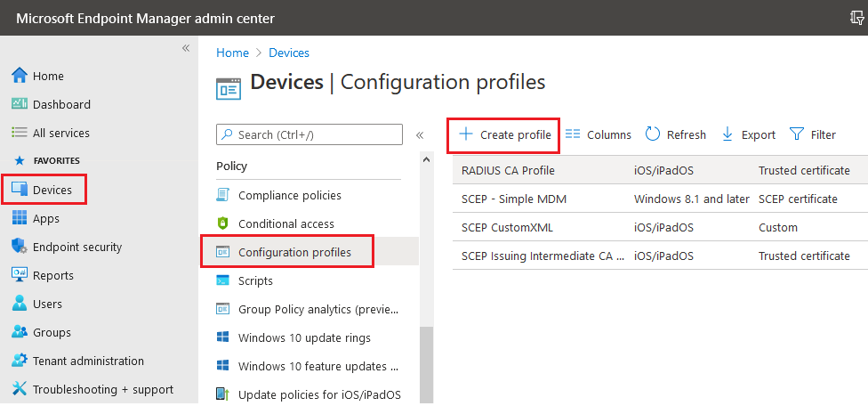This screenshot has width=868, height=406.
Task: Click the policy menu vertical scrollbar
Action: click(x=427, y=356)
